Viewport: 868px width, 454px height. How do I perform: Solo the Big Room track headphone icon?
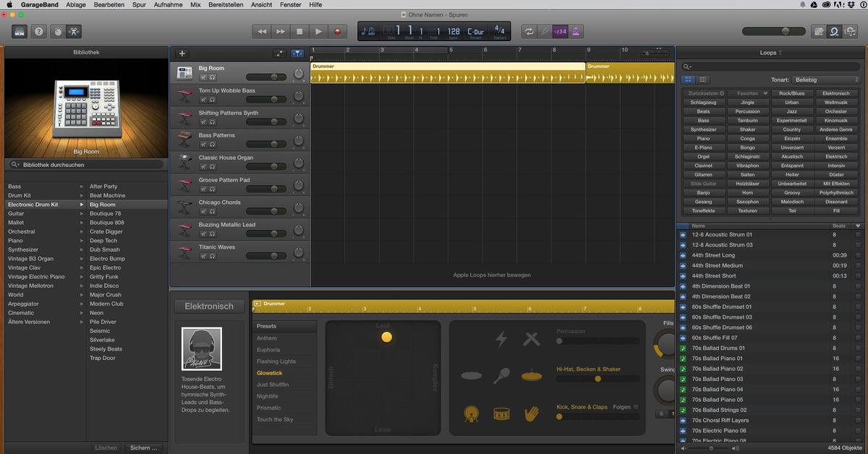[x=212, y=77]
